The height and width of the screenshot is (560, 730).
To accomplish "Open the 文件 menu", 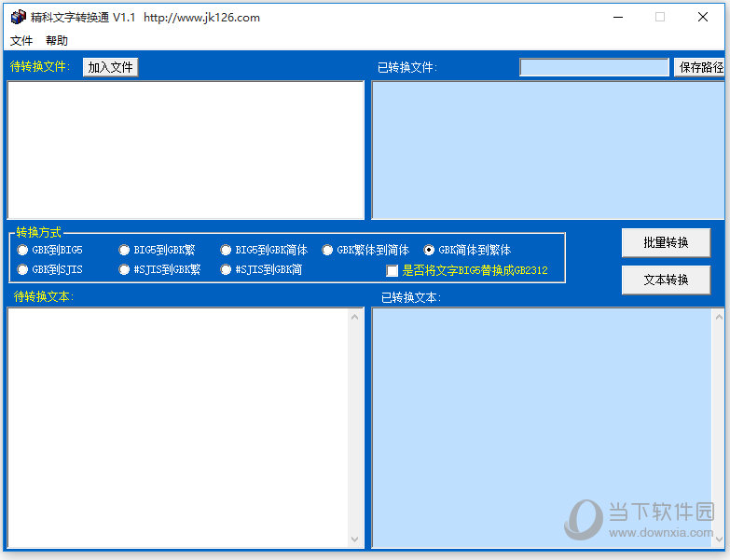I will 21,40.
